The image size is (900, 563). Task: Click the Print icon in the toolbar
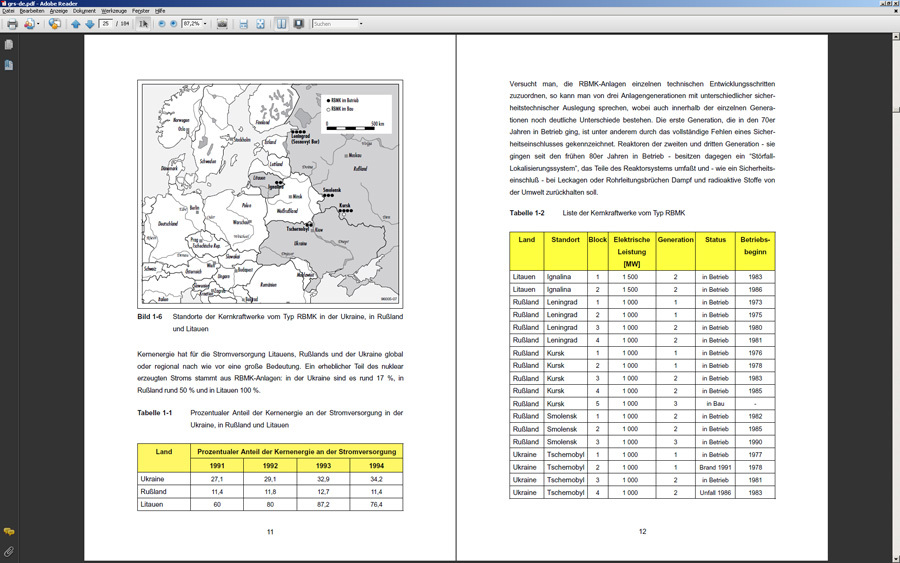(12, 24)
